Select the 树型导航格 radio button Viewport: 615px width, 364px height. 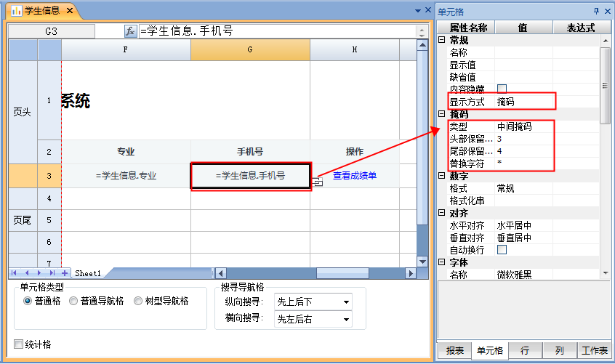click(x=138, y=301)
